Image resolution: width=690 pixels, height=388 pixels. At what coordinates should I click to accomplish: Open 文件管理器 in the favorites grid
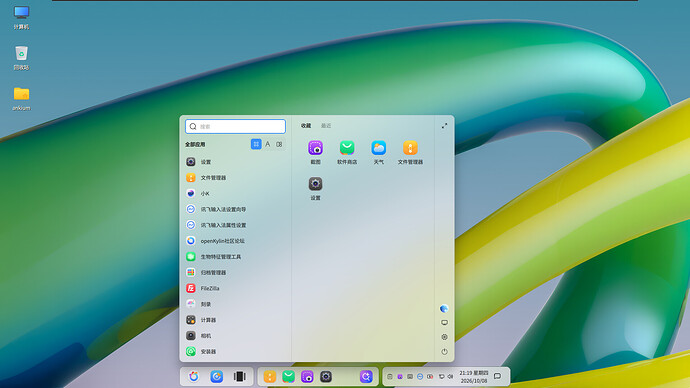410,152
